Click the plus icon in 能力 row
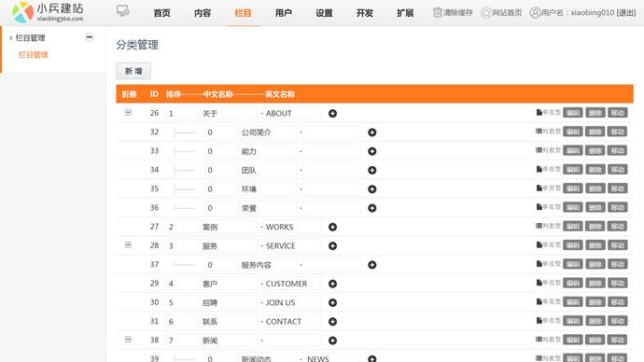This screenshot has height=362, width=644. (372, 151)
